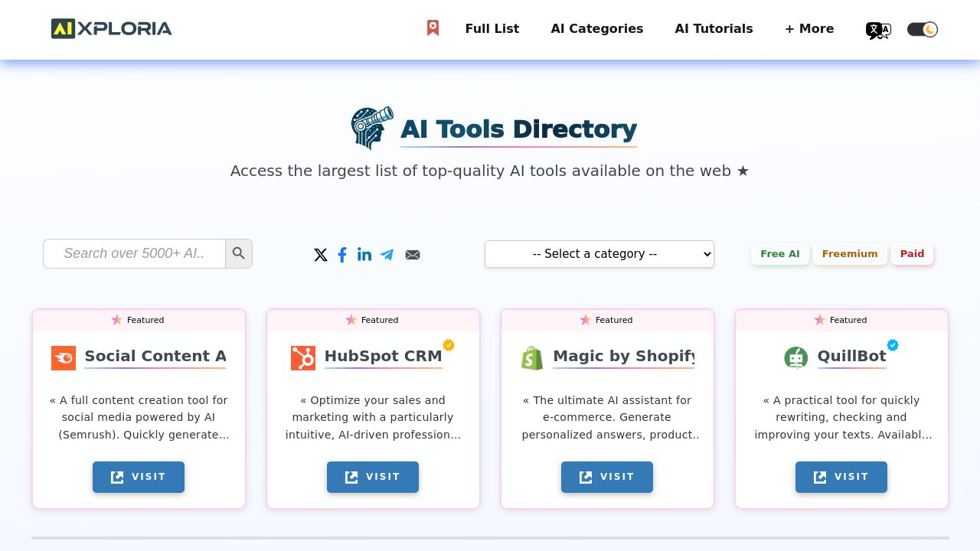This screenshot has height=551, width=980.
Task: Click the Search over 5000+ AI field
Action: pos(134,253)
